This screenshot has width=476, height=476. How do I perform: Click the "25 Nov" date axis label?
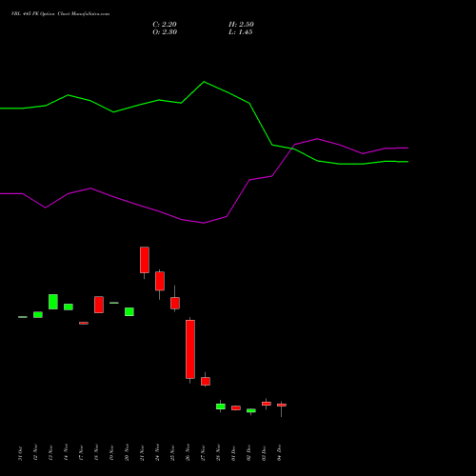click(172, 452)
